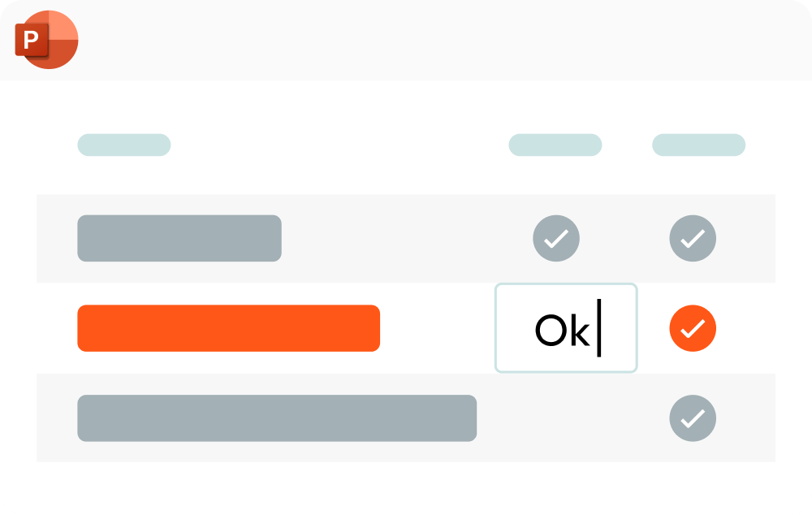Screen dimensions: 812x515
Task: Toggle the first row's rightmost gray checkmark
Action: pyautogui.click(x=693, y=239)
